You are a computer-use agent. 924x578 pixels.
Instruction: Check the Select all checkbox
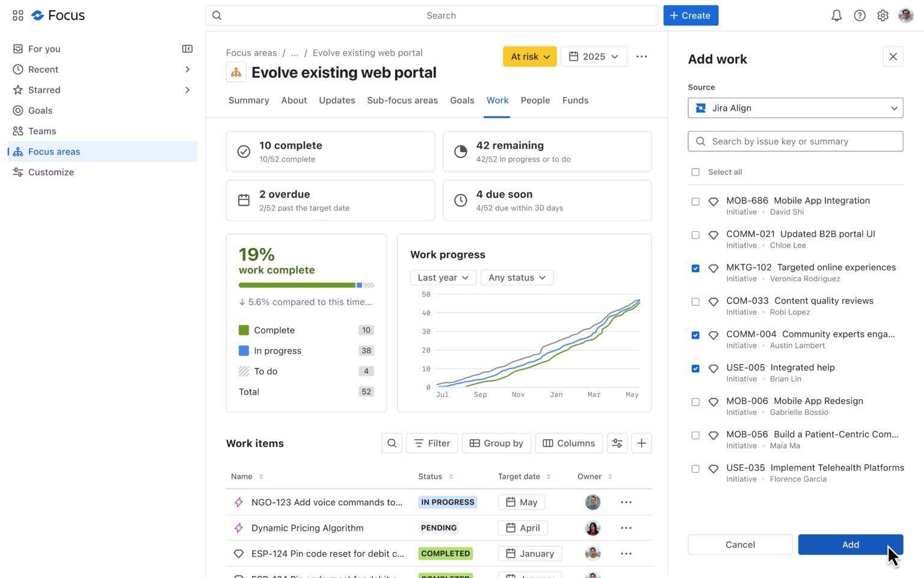695,172
